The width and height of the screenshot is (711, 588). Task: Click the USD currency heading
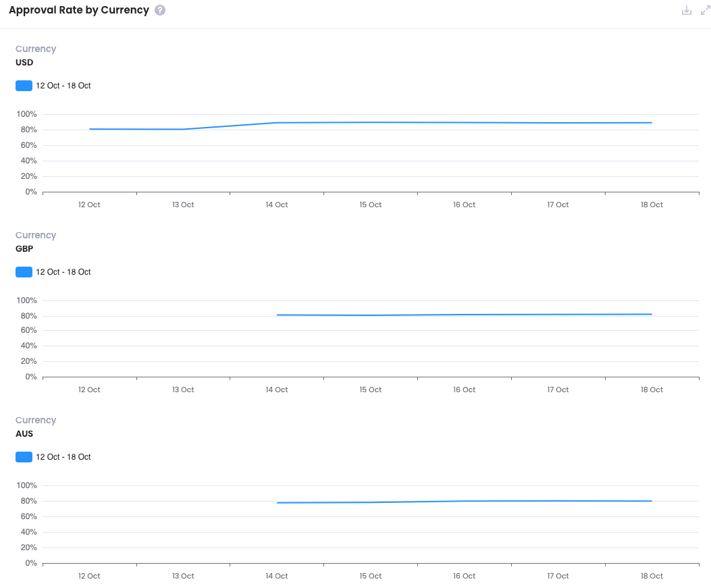pyautogui.click(x=24, y=63)
